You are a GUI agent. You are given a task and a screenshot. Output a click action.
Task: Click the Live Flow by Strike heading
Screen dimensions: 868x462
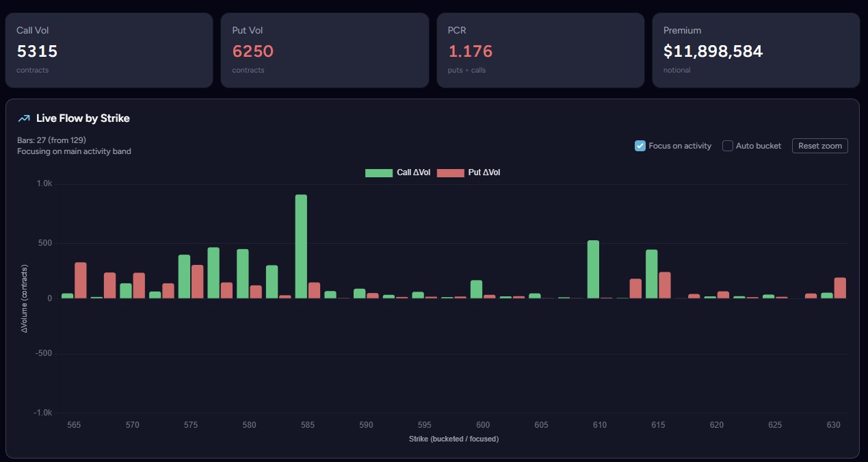[83, 118]
